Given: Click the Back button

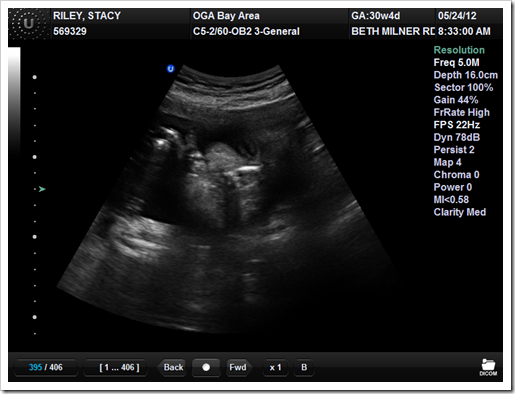Looking at the screenshot, I should [x=172, y=367].
